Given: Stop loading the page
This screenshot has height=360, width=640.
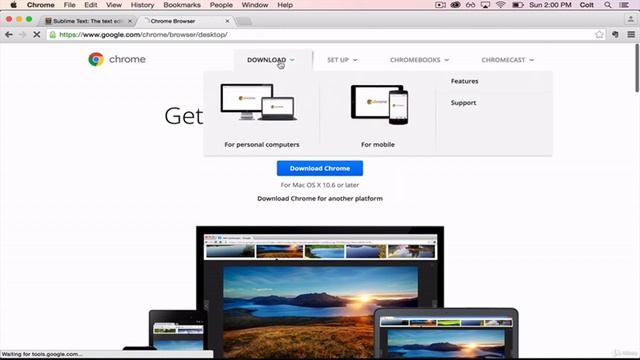Looking at the screenshot, I should click(x=36, y=35).
